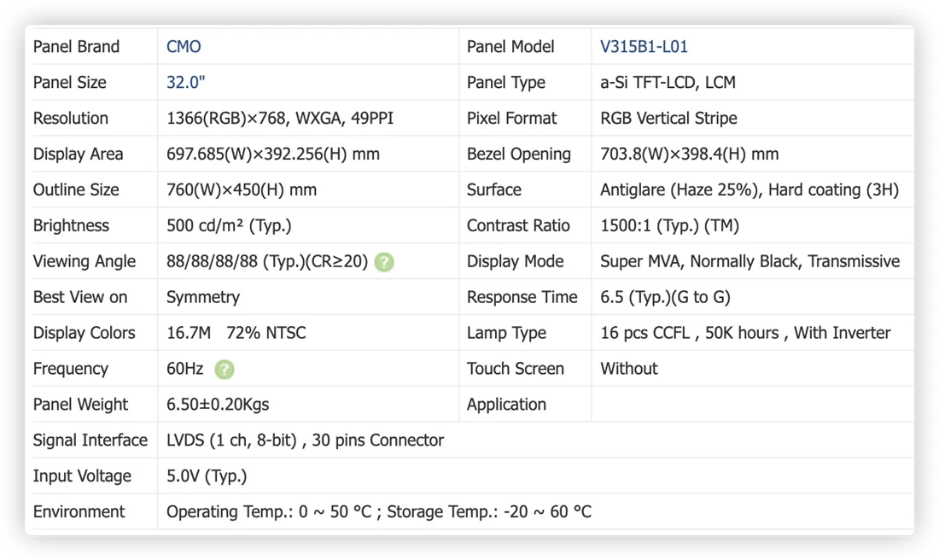Select the Application label
The image size is (939, 560).
pyautogui.click(x=506, y=405)
